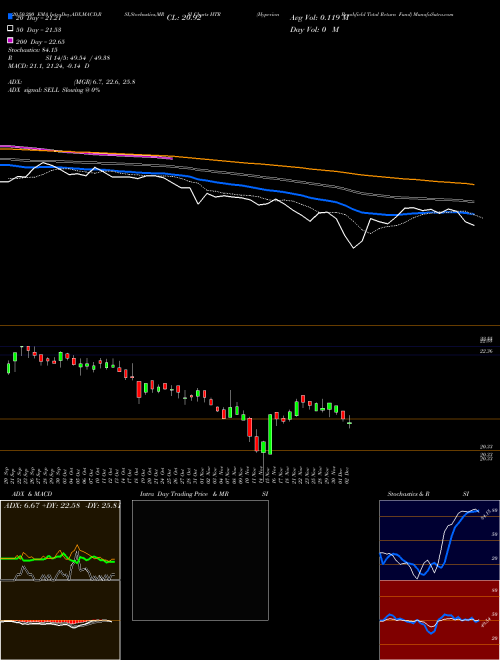The image size is (500, 660).
Task: Click the last candlestick on the price chart
Action: (349, 422)
